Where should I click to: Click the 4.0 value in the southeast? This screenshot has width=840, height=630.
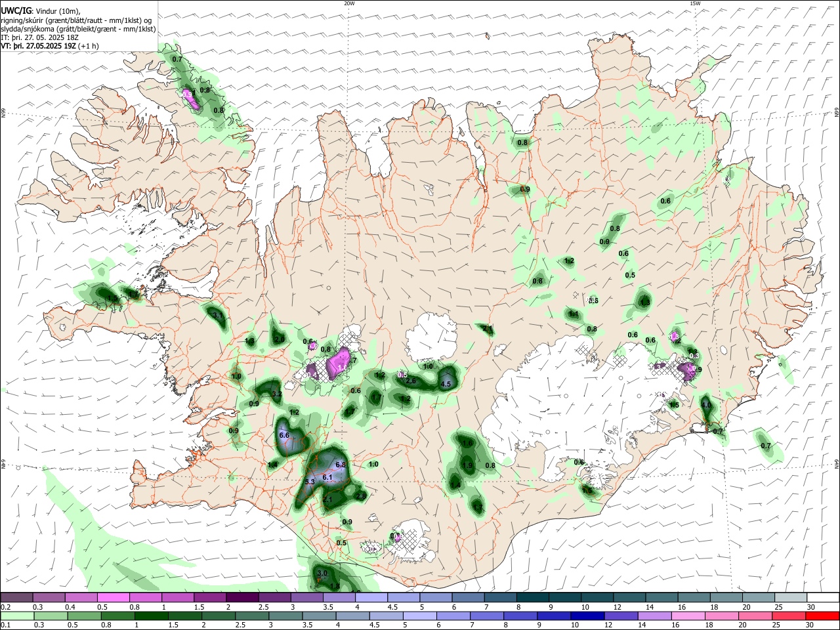(x=707, y=406)
